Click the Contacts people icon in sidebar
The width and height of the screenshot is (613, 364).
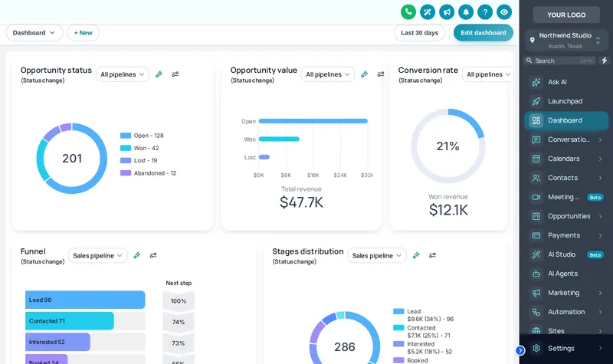pyautogui.click(x=536, y=178)
